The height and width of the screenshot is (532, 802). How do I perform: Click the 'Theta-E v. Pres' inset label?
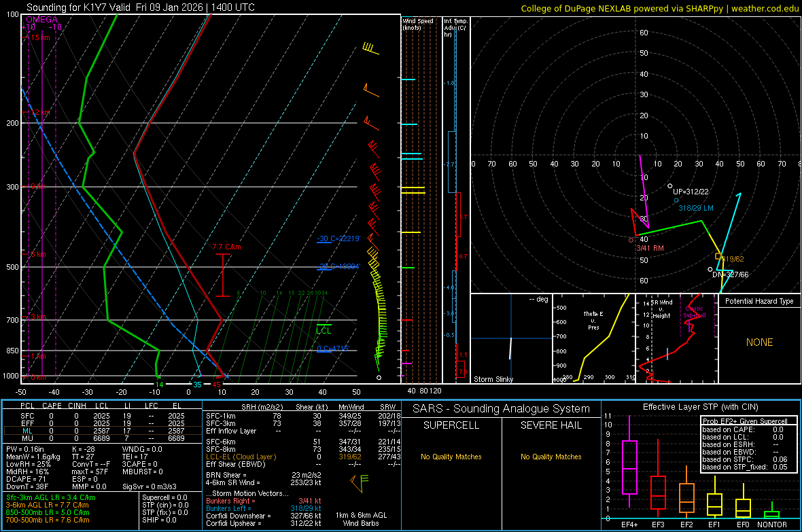click(593, 320)
